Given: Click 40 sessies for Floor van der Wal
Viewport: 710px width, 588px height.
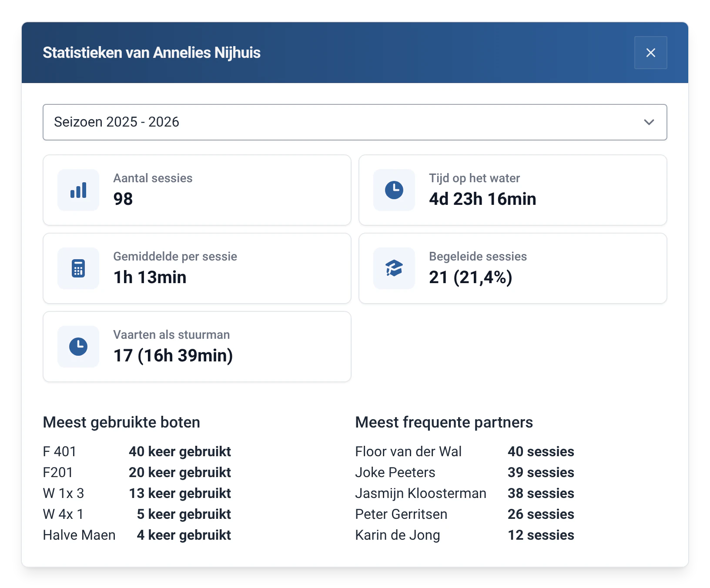Looking at the screenshot, I should 541,451.
